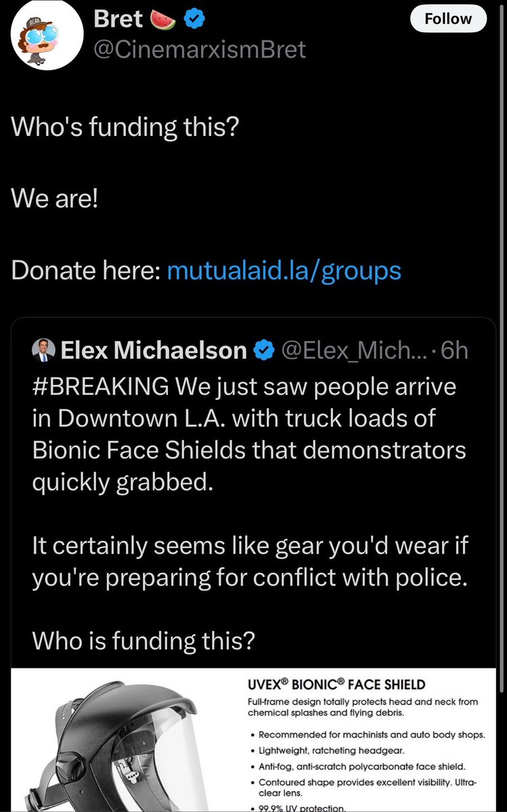The width and height of the screenshot is (507, 812).
Task: Click Elex Michaelson's verified checkmark badge
Action: [x=264, y=350]
